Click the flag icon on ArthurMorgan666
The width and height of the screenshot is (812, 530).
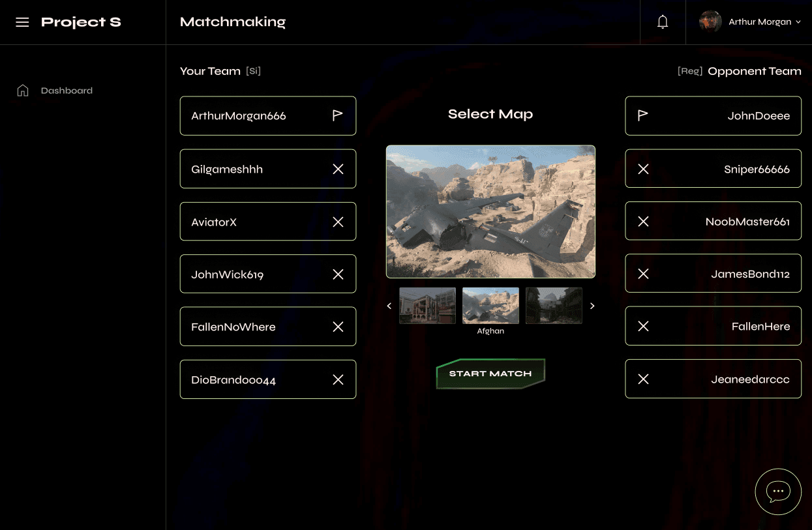click(338, 115)
